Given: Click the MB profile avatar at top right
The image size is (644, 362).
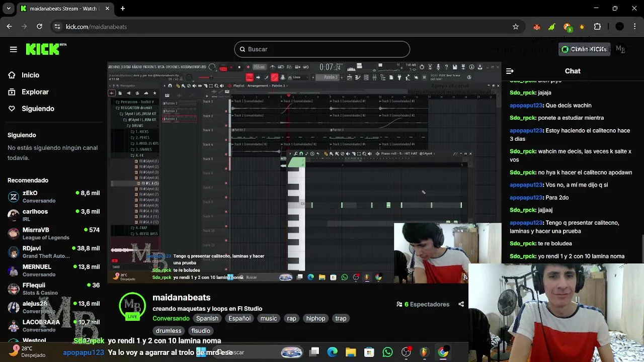Looking at the screenshot, I should tap(620, 49).
